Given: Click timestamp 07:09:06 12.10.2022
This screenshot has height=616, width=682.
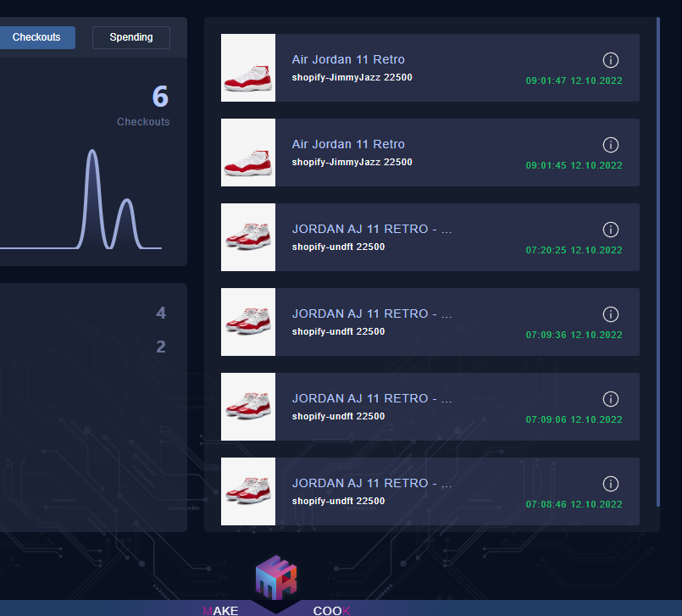Looking at the screenshot, I should coord(574,419).
